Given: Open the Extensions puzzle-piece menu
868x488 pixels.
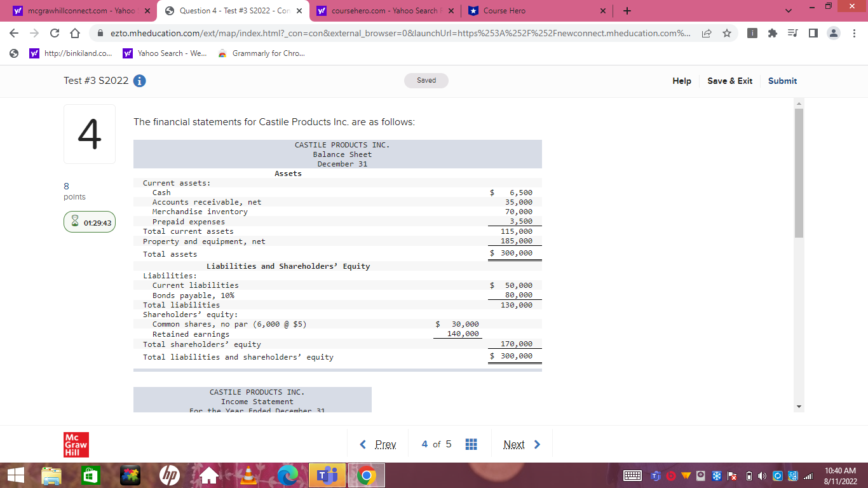Looking at the screenshot, I should click(773, 33).
